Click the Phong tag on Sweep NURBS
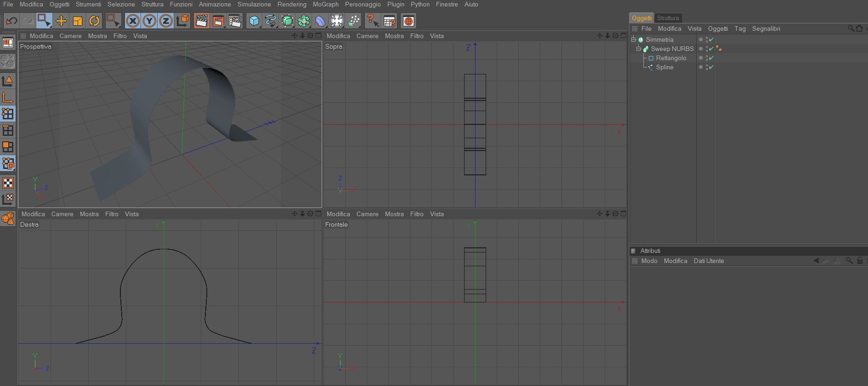868x386 pixels. [719, 49]
